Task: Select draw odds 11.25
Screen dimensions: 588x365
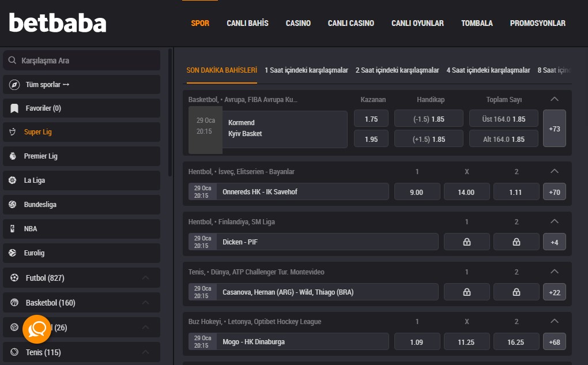Action: click(x=466, y=342)
